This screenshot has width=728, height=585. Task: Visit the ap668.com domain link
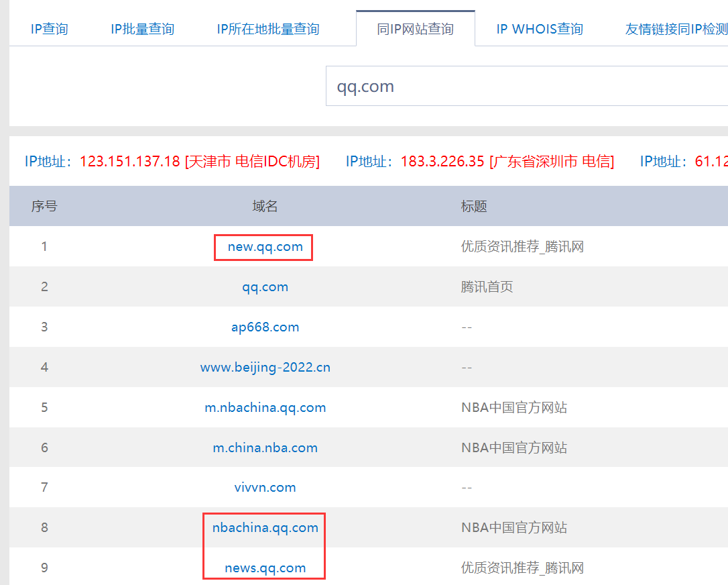265,327
